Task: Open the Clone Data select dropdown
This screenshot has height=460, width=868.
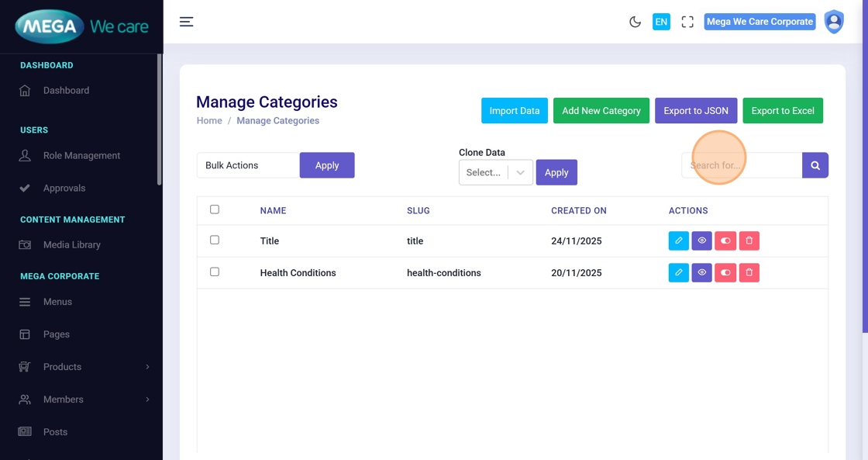Action: tap(495, 172)
